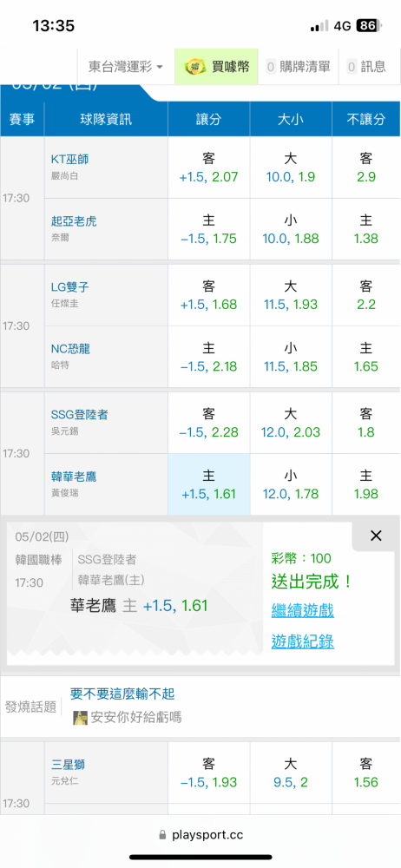The width and height of the screenshot is (401, 868).
Task: Select 起亞老虎 主 1.38 moneyline
Action: click(x=366, y=230)
